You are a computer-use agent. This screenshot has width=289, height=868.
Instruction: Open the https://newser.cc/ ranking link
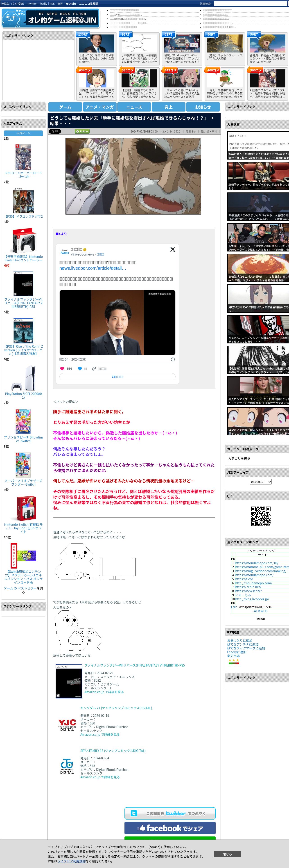[x=248, y=591]
